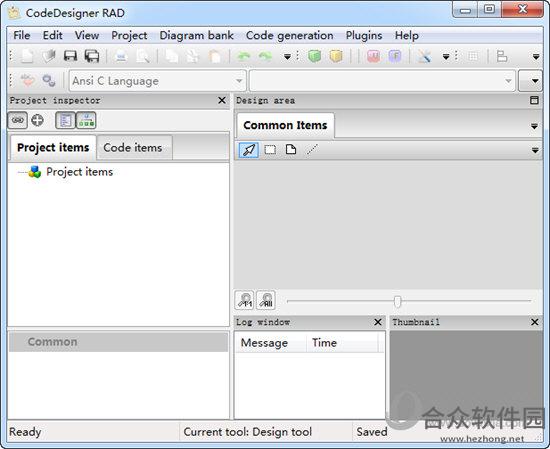Close the Project inspector panel

tap(222, 100)
